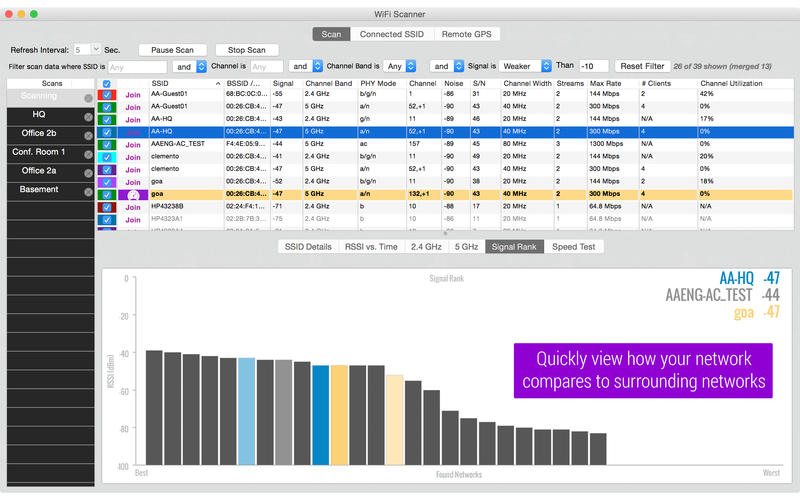Close the Office 2b scan entry
Image resolution: width=800 pixels, height=500 pixels.
click(88, 135)
